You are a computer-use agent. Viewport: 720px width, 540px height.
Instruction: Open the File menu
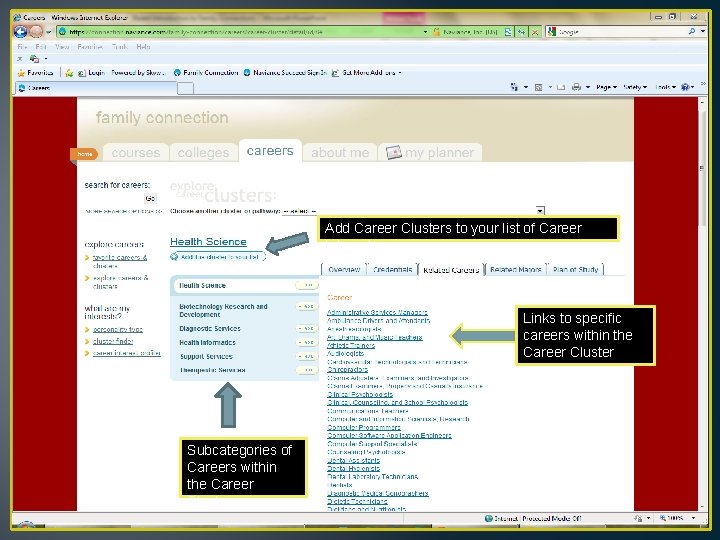(x=22, y=47)
